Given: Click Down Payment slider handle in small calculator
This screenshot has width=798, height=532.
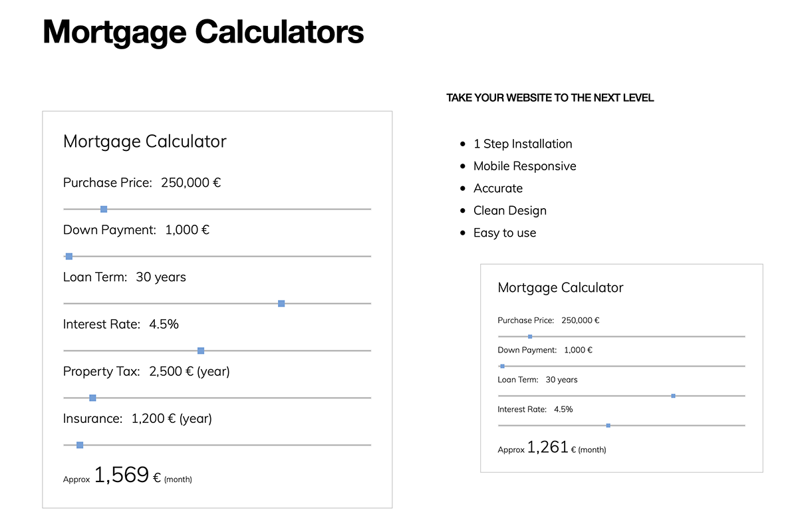Looking at the screenshot, I should (502, 366).
